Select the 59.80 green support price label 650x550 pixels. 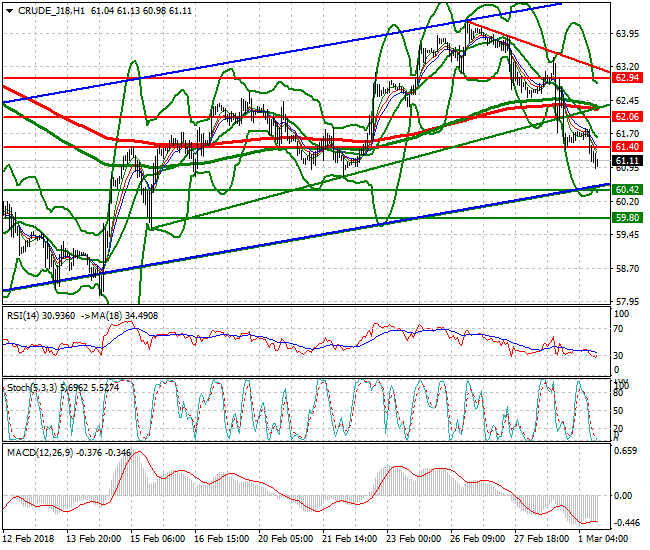tap(627, 218)
